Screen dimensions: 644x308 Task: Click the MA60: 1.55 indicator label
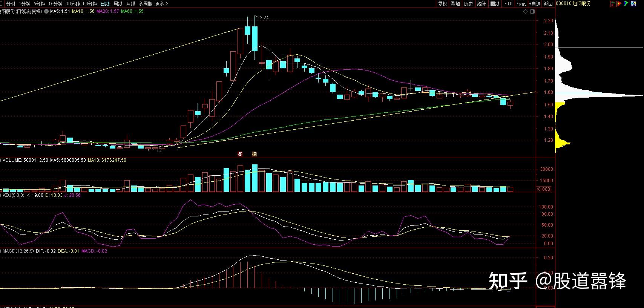pyautogui.click(x=132, y=11)
